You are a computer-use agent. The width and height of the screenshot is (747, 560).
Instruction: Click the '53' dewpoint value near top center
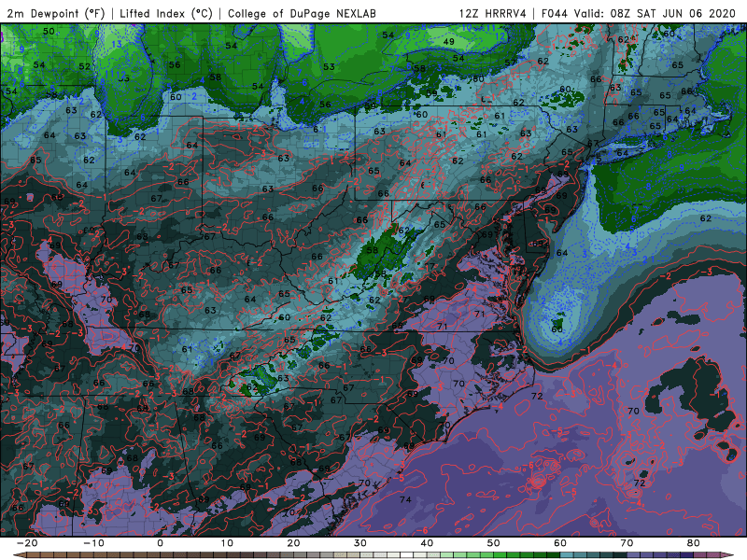point(329,66)
